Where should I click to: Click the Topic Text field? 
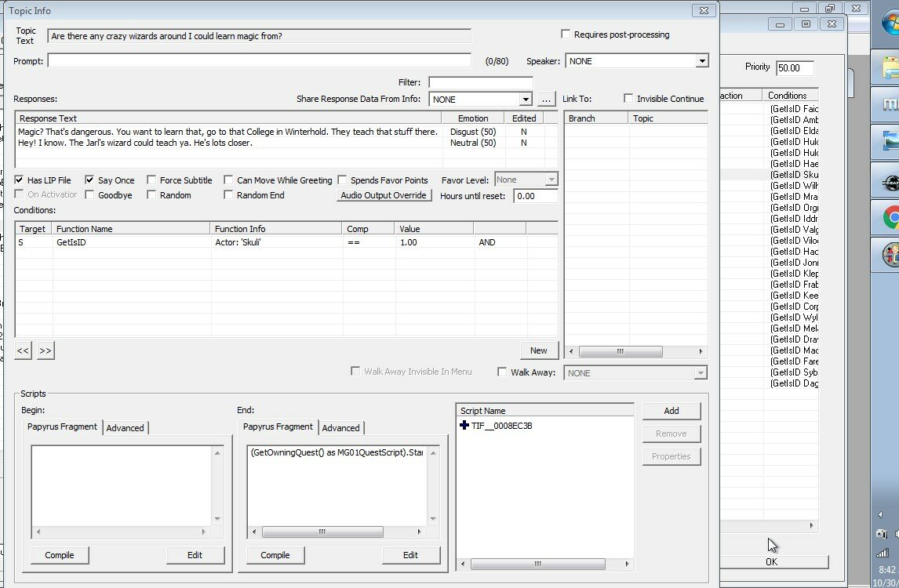click(x=259, y=36)
